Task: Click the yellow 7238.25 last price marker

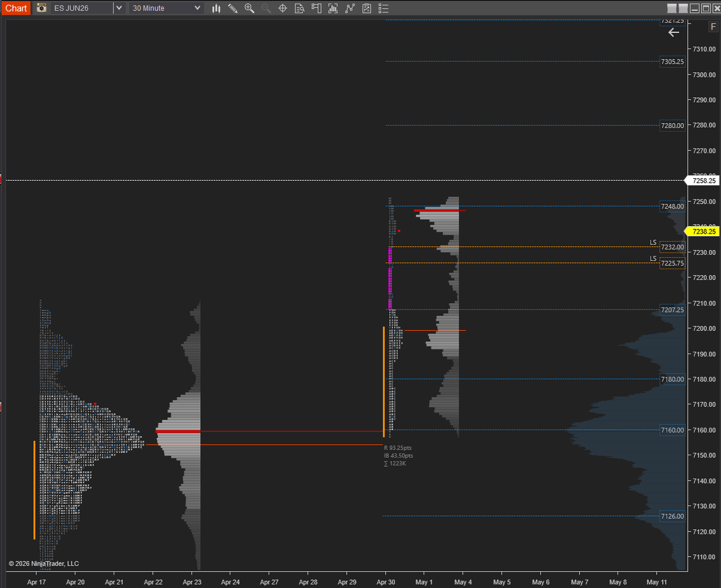Action: 702,231
